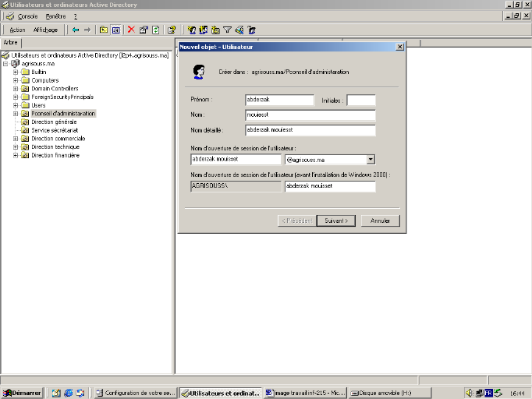
Task: Switch to Configuration de votre serveur taskbar item
Action: (136, 393)
